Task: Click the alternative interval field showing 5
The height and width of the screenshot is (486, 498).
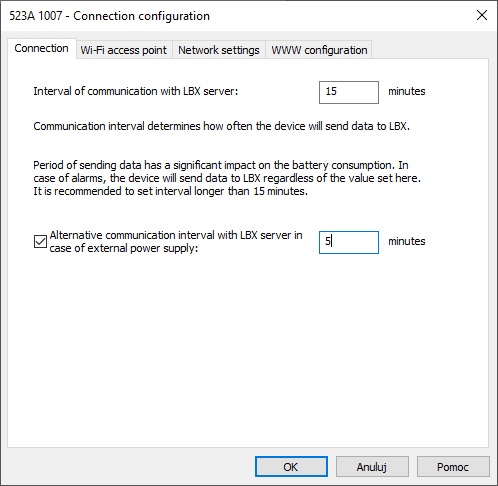Action: 349,242
